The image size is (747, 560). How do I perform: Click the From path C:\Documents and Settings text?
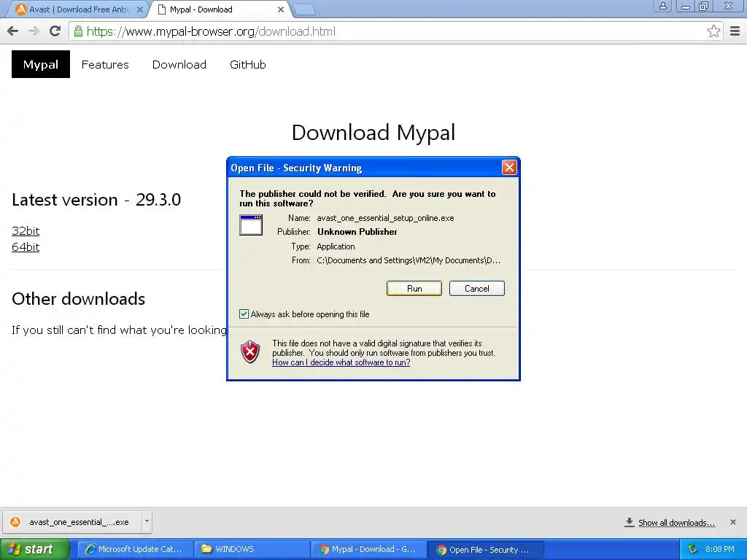point(409,260)
